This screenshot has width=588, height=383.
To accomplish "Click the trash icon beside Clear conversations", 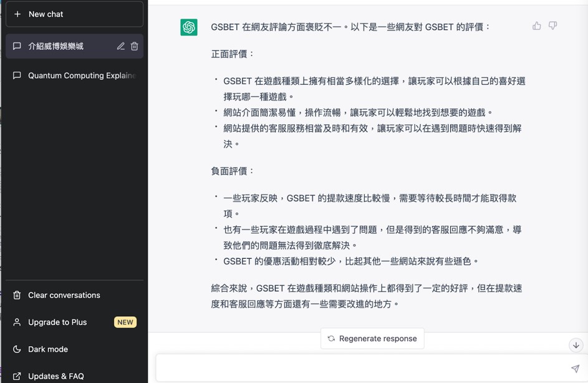I will (17, 295).
